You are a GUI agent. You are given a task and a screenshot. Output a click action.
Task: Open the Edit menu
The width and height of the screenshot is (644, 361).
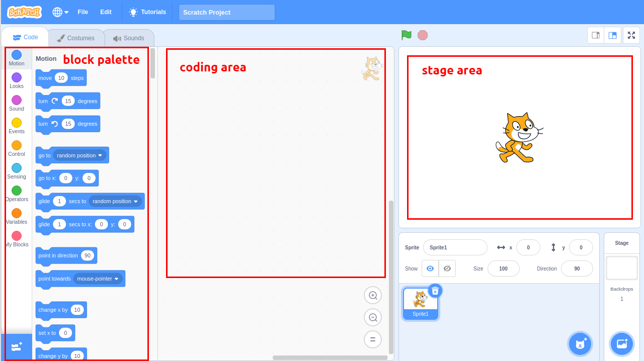coord(106,12)
